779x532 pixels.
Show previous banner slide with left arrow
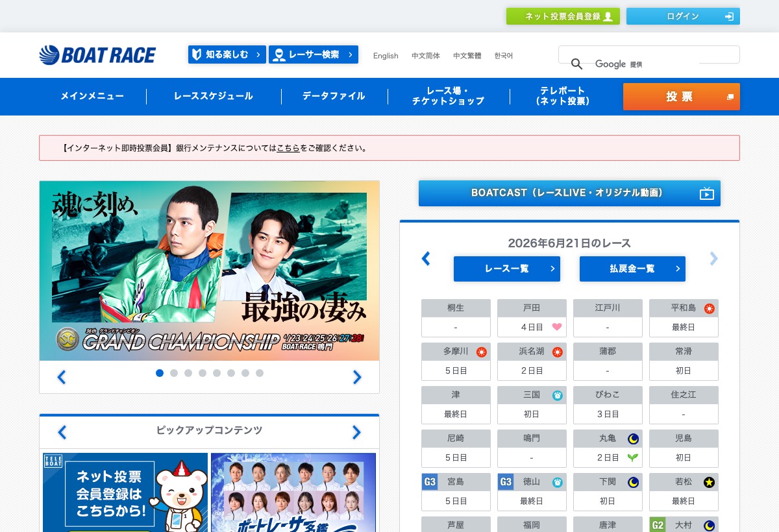pyautogui.click(x=62, y=377)
